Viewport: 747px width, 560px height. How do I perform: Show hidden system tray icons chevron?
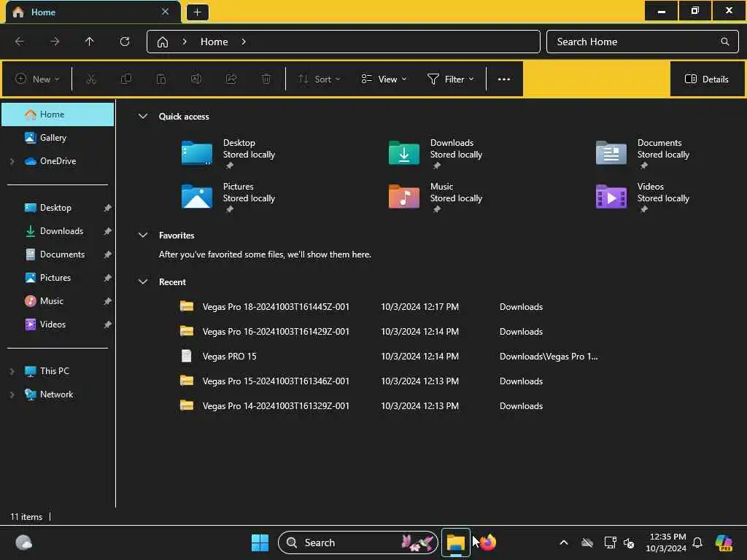[x=564, y=542]
